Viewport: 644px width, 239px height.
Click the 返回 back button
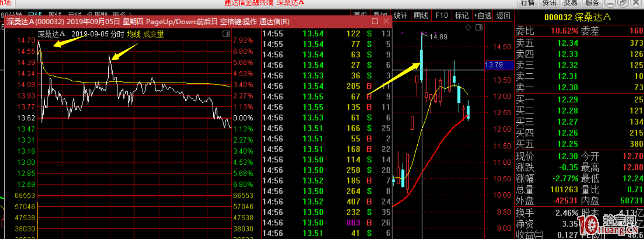[503, 15]
